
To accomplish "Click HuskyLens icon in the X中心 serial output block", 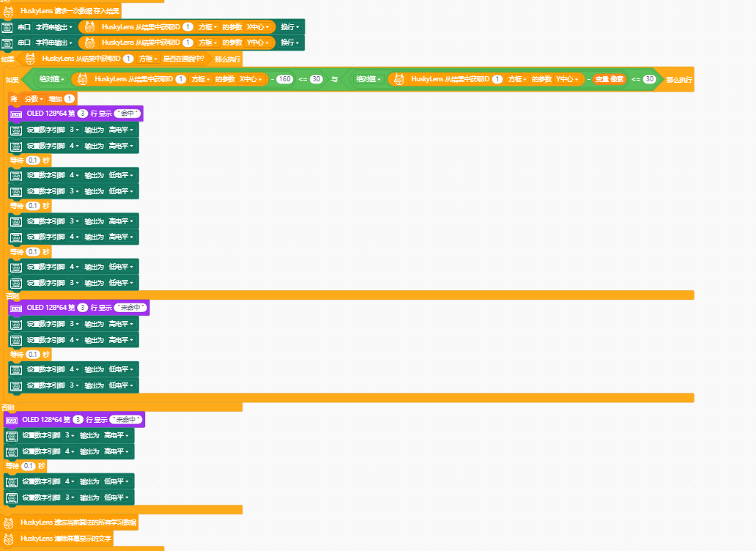I will coord(87,26).
